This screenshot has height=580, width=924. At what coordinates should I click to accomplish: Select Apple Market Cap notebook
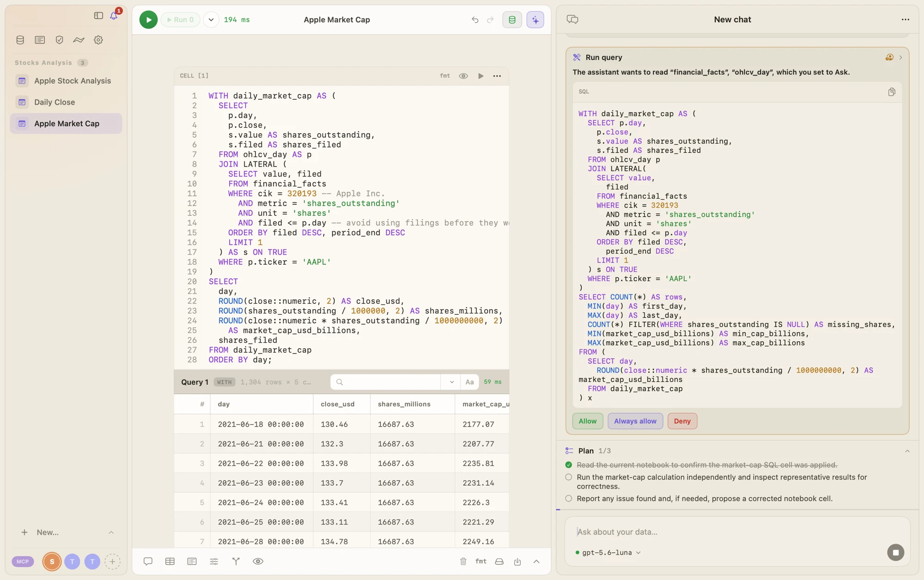coord(66,123)
